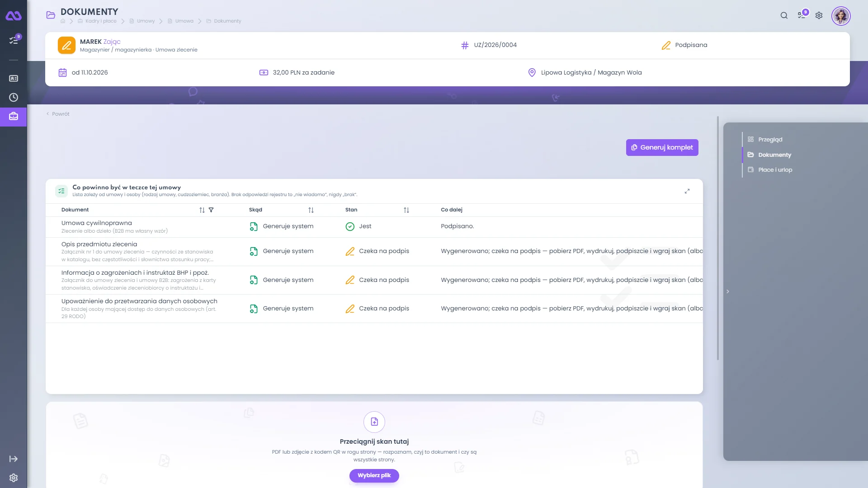Screen dimensions: 868x488
Task: Switch to Przegląd tab
Action: coord(770,140)
